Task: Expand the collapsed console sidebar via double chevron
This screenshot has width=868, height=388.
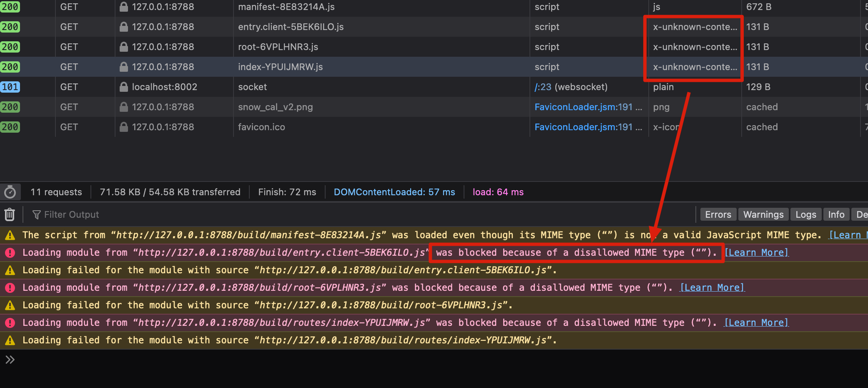Action: tap(10, 359)
